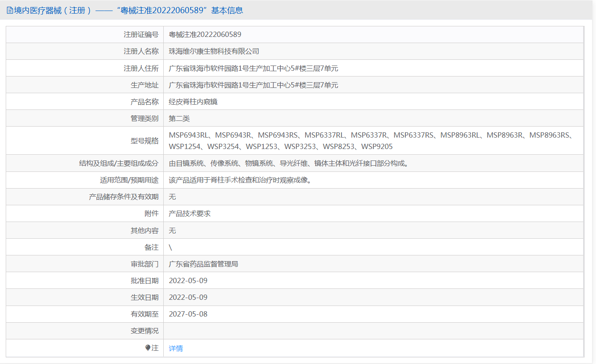
Task: Select the product name 经皮脊柱内窥镜
Action: click(x=193, y=102)
